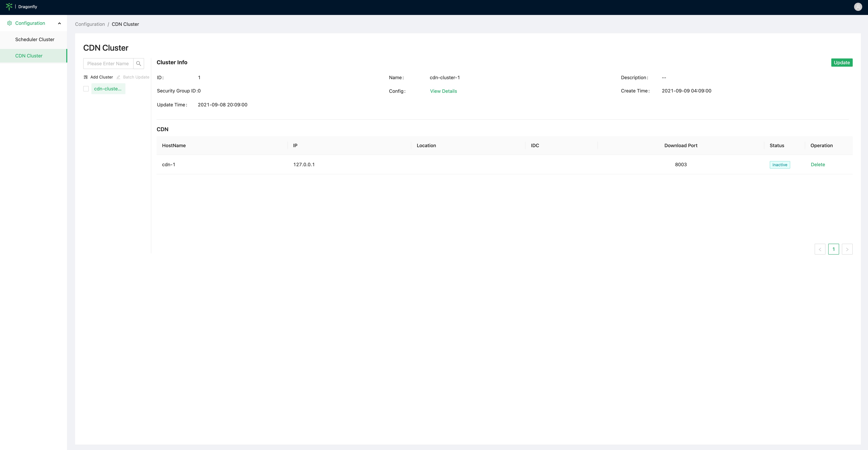Click the Security Group ID label
The height and width of the screenshot is (450, 868).
point(177,91)
